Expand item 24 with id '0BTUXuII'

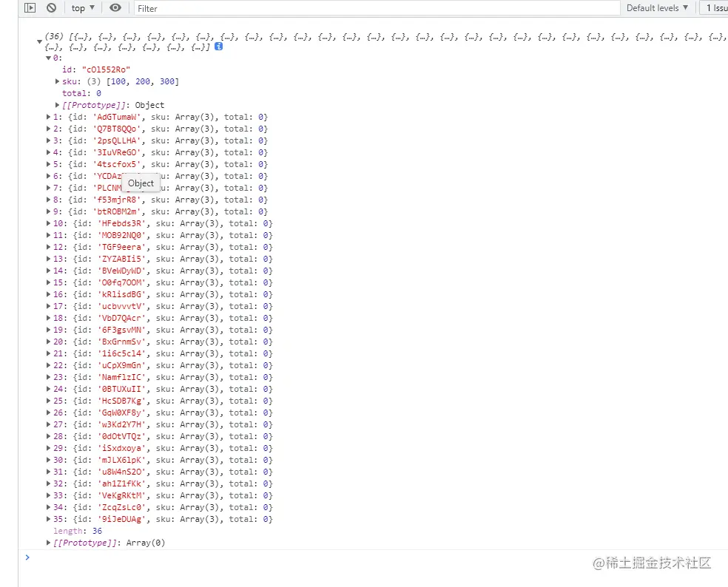click(48, 389)
